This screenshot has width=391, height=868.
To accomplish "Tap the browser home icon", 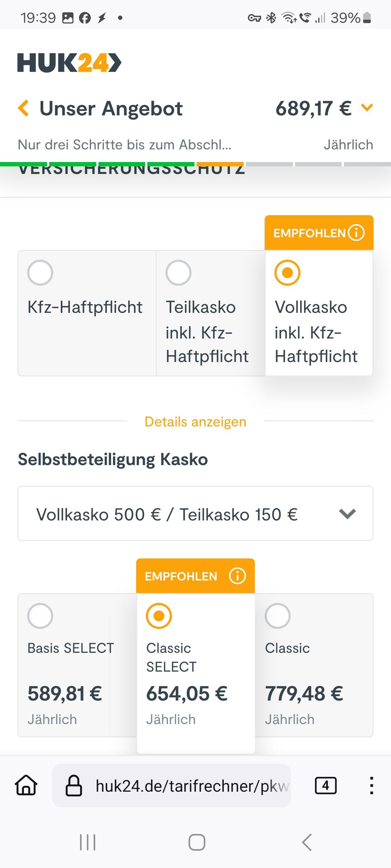I will [x=26, y=786].
